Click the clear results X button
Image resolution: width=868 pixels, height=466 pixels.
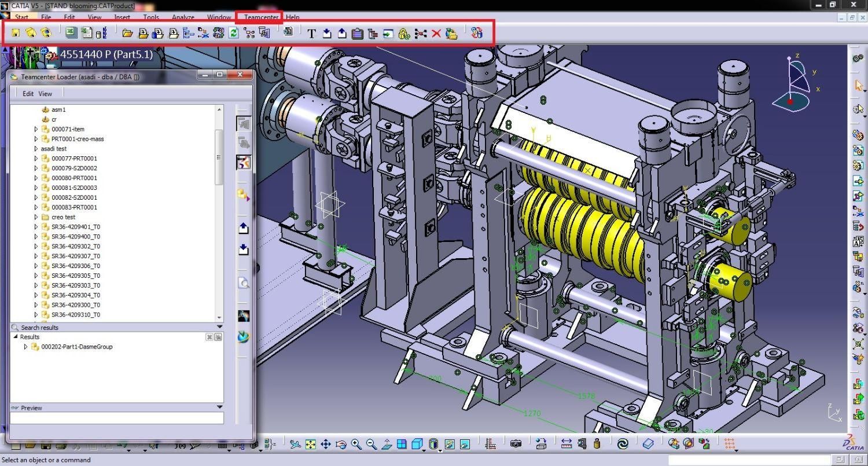209,337
